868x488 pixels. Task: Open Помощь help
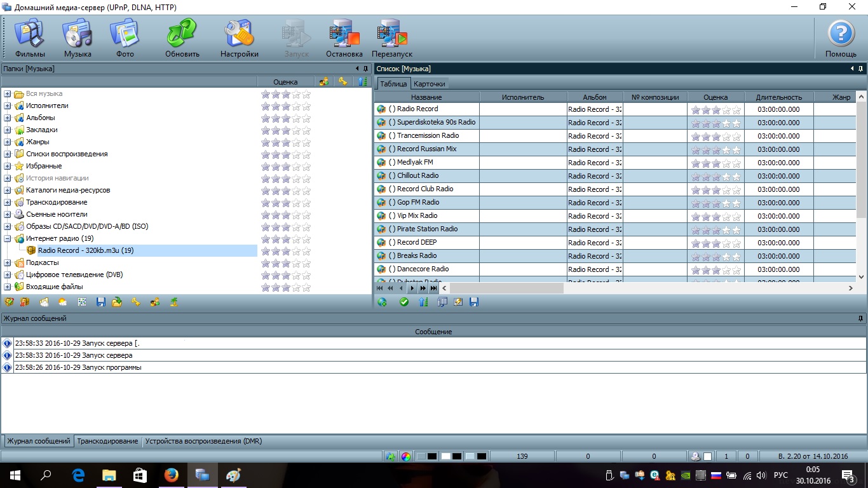(x=841, y=38)
